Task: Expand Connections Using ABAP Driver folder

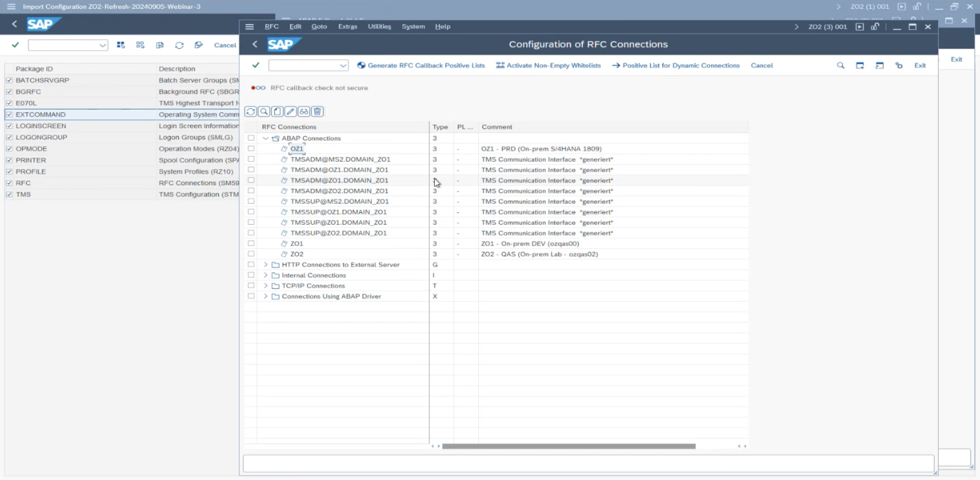Action: click(x=265, y=296)
